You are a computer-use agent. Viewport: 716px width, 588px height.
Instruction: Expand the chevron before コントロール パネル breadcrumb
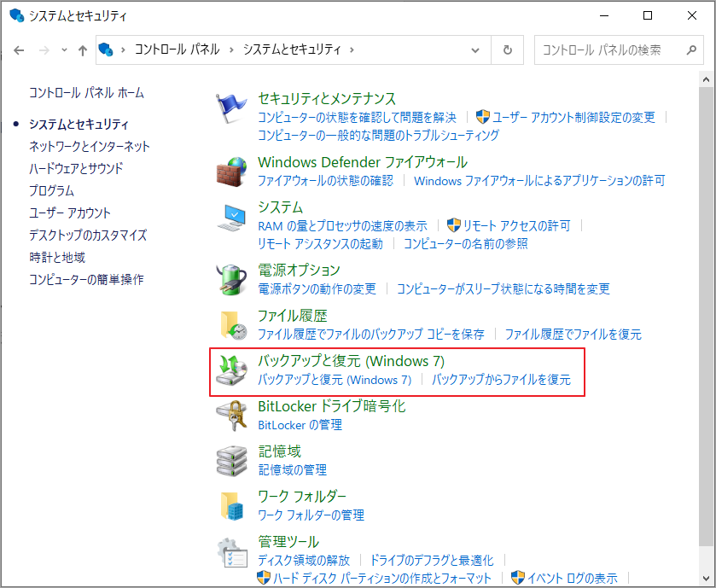coord(123,49)
